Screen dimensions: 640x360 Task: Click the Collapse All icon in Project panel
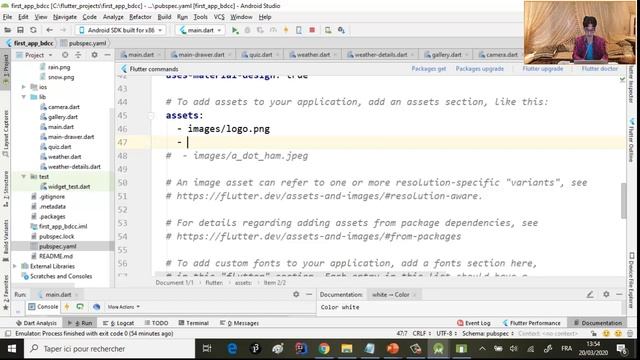[x=78, y=55]
